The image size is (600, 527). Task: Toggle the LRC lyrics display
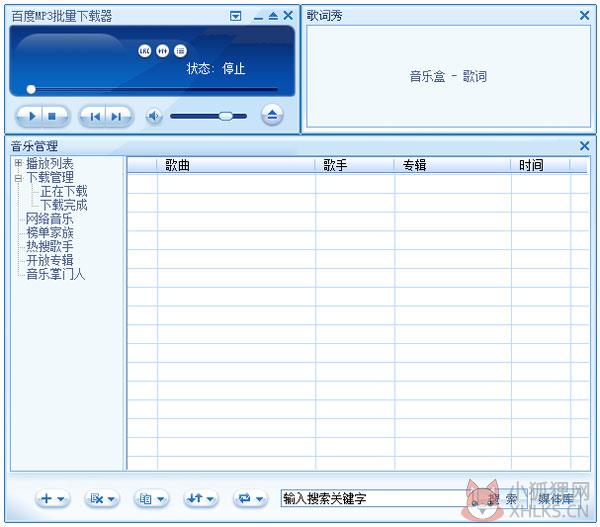pyautogui.click(x=145, y=51)
